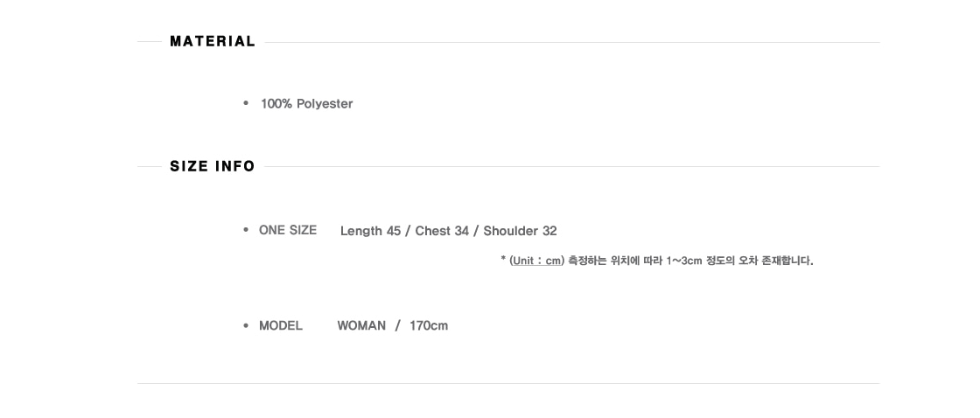Click the divider line right of MATERIAL
Image resolution: width=980 pixels, height=418 pixels.
point(572,43)
